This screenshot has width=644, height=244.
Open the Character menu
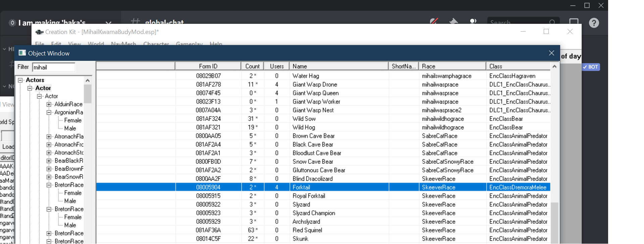pyautogui.click(x=156, y=44)
